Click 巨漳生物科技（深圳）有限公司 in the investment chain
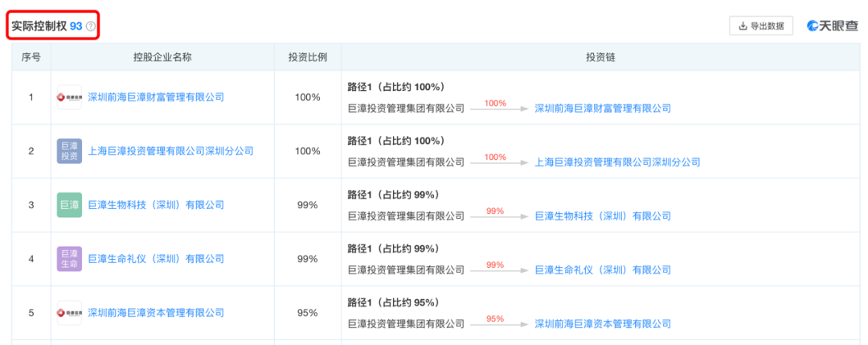868x345 pixels. (x=603, y=216)
